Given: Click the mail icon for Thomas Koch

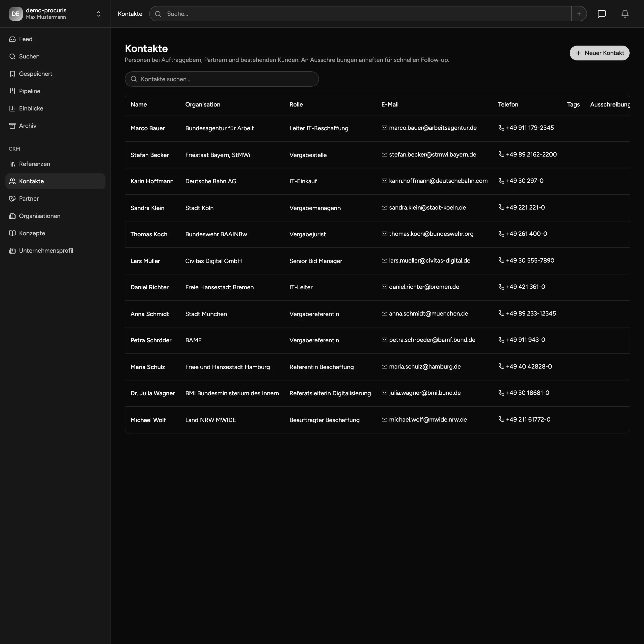Looking at the screenshot, I should (384, 234).
